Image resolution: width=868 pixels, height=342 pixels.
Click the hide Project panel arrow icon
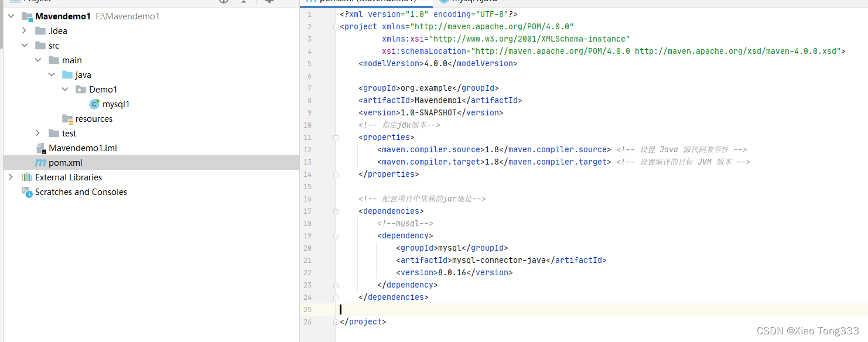click(x=243, y=2)
